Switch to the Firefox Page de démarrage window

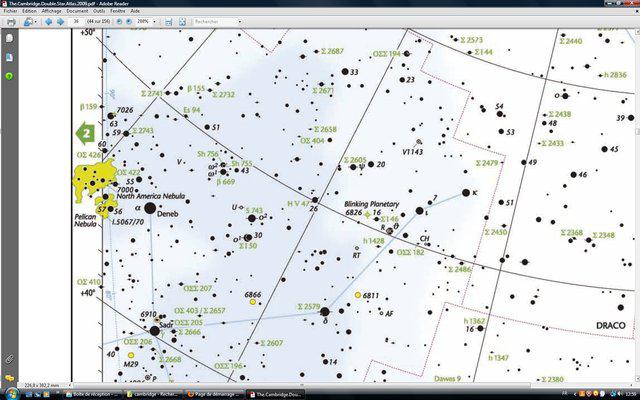213,394
